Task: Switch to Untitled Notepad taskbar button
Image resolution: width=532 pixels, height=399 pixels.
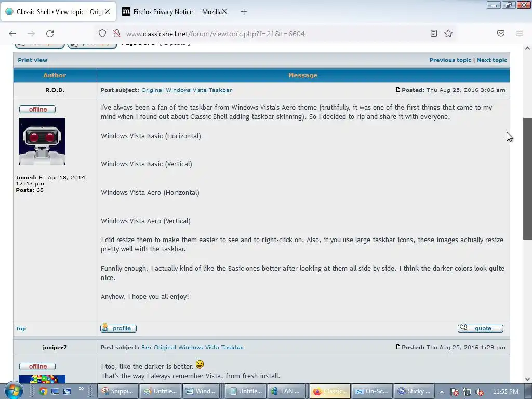Action: [x=246, y=391]
